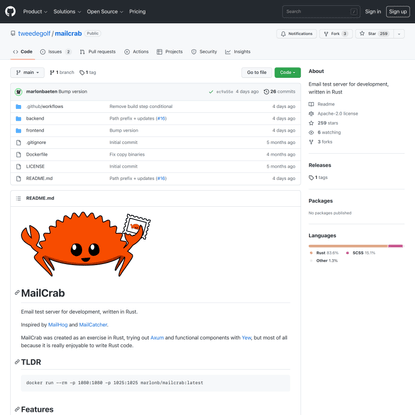This screenshot has height=415, width=415.
Task: Click the README outline list icon
Action: 19,198
